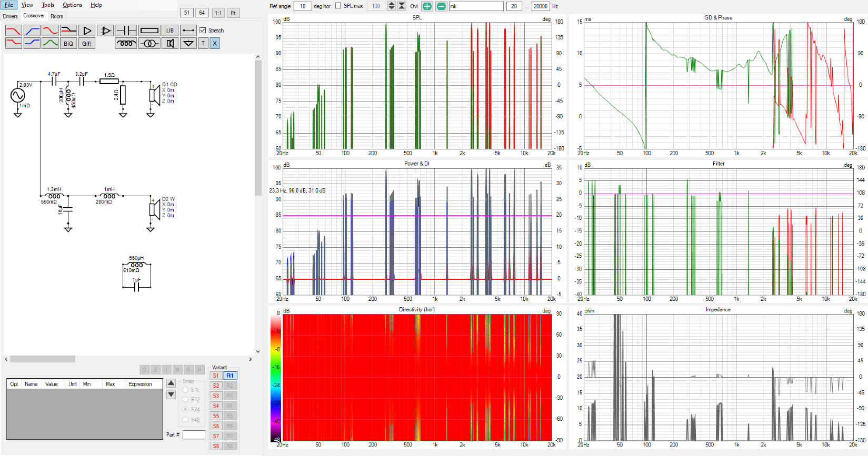Select the 2.83V voltage source symbol
868x456 pixels.
17,95
